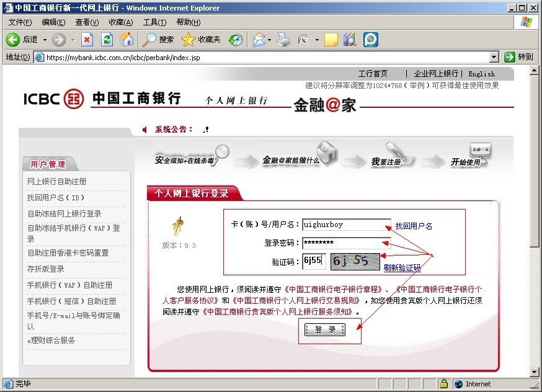Click the Windows flag logo icon

(x=526, y=22)
